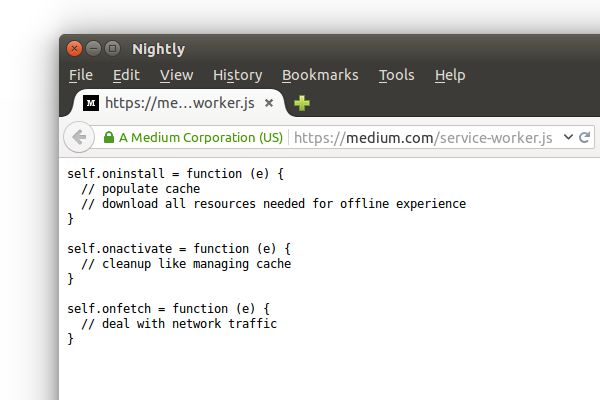Screen dimensions: 600x400
Task: Click the line 'self.oninstall = function (e) {'
Action: click(x=176, y=174)
